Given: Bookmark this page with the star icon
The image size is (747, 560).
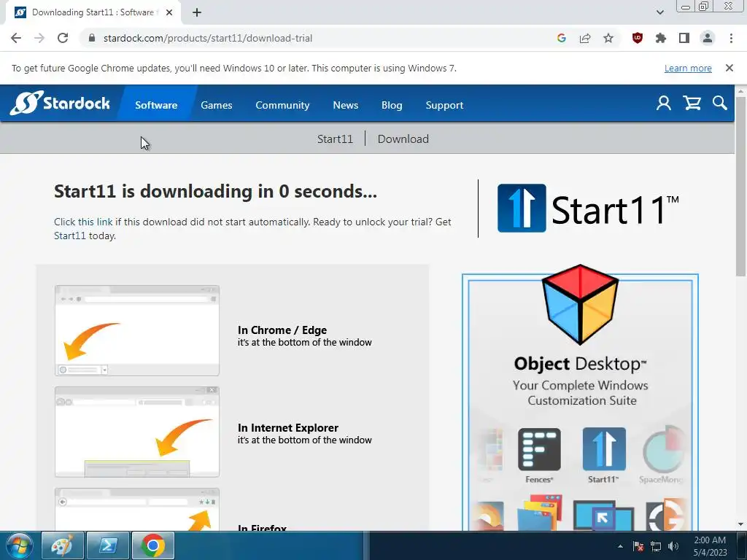Looking at the screenshot, I should (608, 38).
